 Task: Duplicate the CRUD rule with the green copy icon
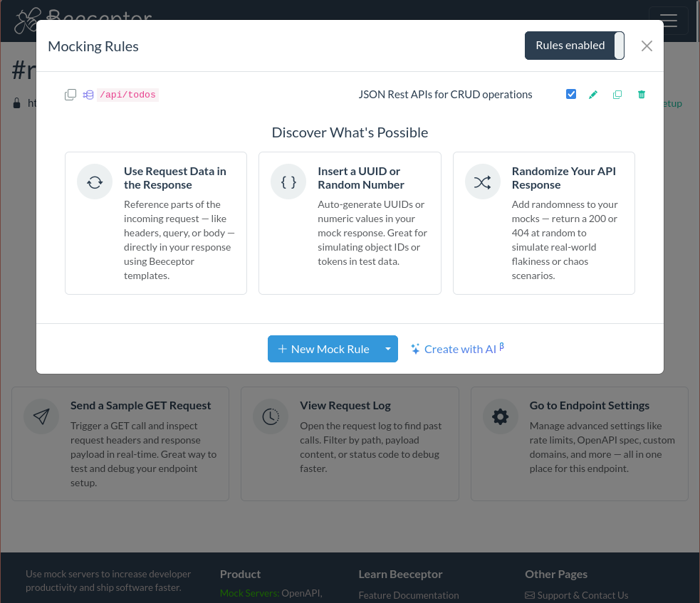tap(617, 94)
